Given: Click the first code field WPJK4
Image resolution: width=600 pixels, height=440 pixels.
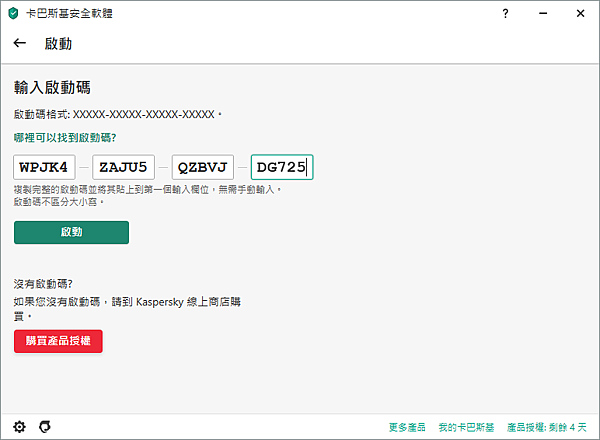Looking at the screenshot, I should pyautogui.click(x=44, y=167).
